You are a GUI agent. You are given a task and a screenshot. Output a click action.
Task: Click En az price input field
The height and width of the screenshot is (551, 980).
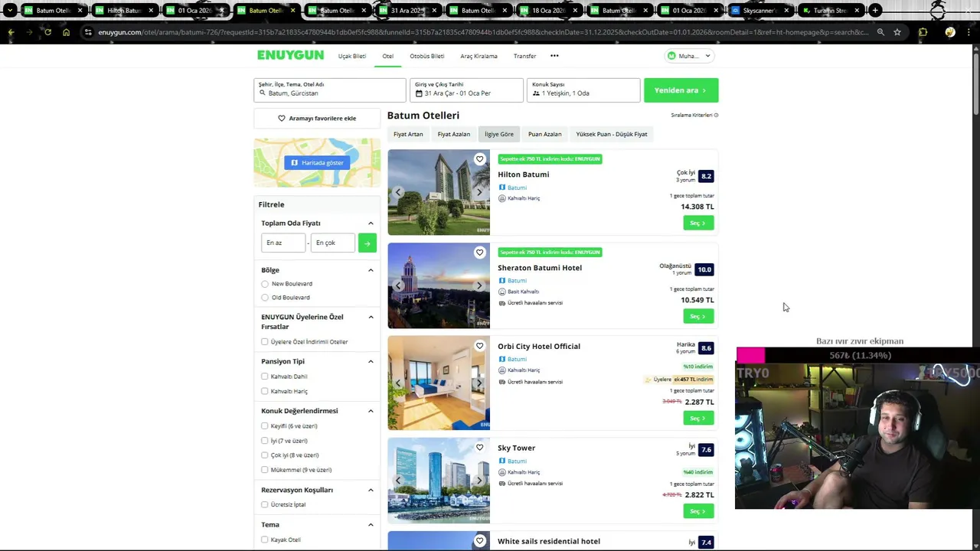[x=283, y=243]
